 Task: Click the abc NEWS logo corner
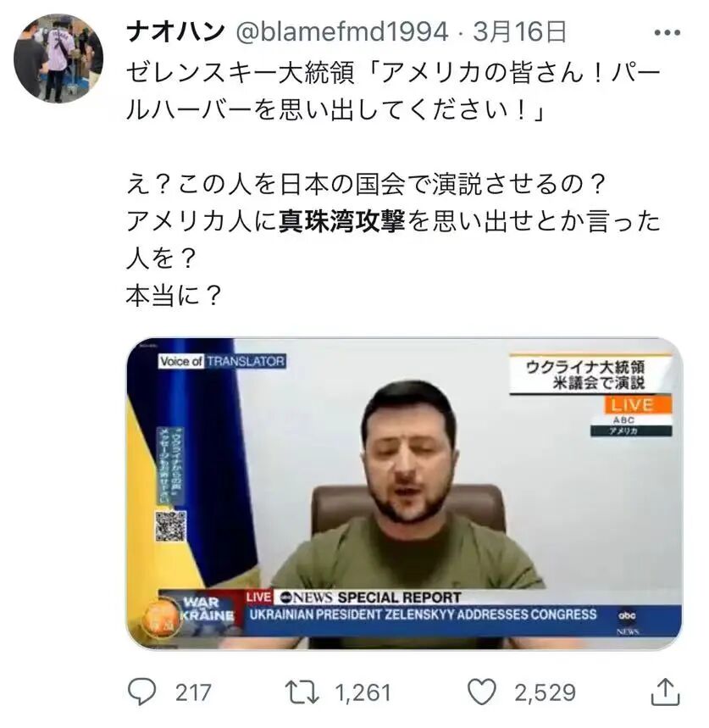(x=628, y=620)
